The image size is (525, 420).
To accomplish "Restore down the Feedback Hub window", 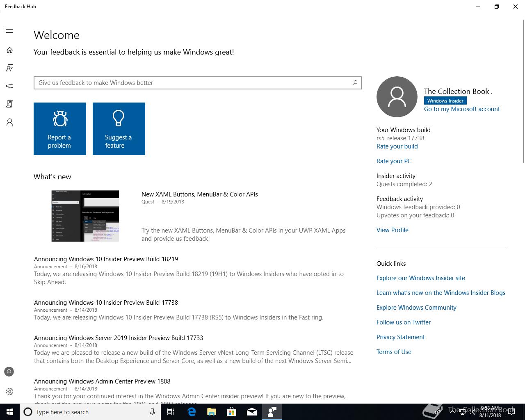I will pos(496,7).
